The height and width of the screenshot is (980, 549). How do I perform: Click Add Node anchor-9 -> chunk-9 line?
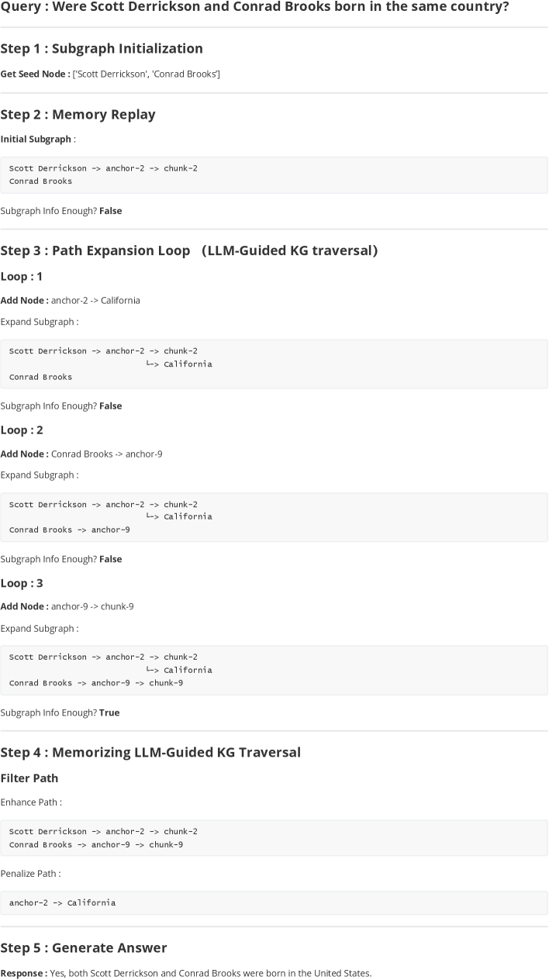67,606
